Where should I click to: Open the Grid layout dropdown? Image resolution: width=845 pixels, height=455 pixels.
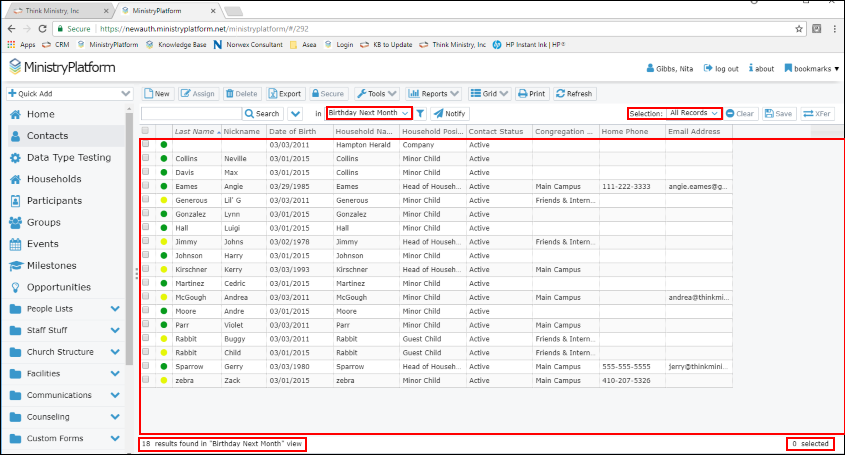(489, 94)
